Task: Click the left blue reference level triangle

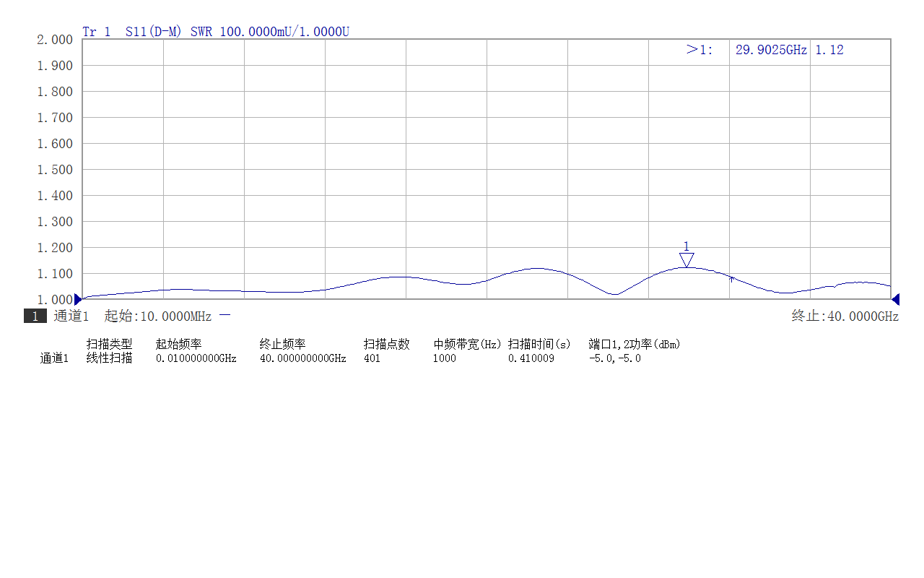Action: pyautogui.click(x=78, y=299)
